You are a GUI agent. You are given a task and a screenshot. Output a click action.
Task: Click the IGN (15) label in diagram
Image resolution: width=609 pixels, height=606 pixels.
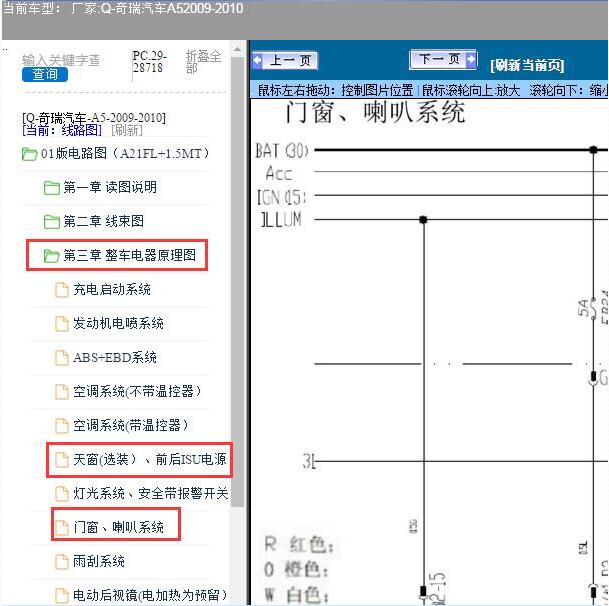pos(281,197)
